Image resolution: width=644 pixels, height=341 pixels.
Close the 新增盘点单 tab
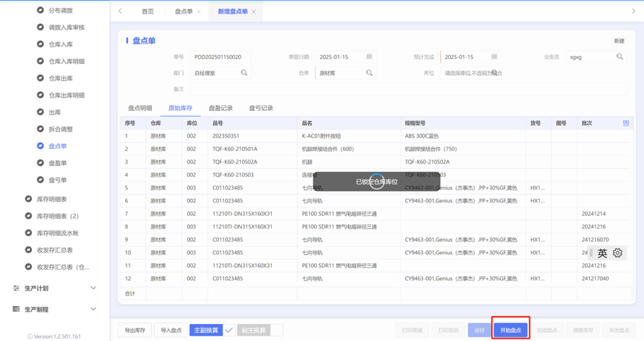[254, 11]
